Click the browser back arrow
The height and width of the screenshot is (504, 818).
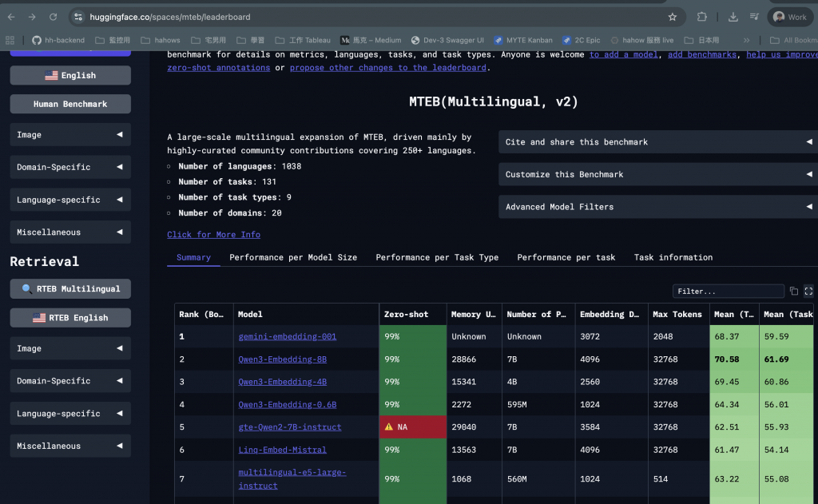coord(11,17)
